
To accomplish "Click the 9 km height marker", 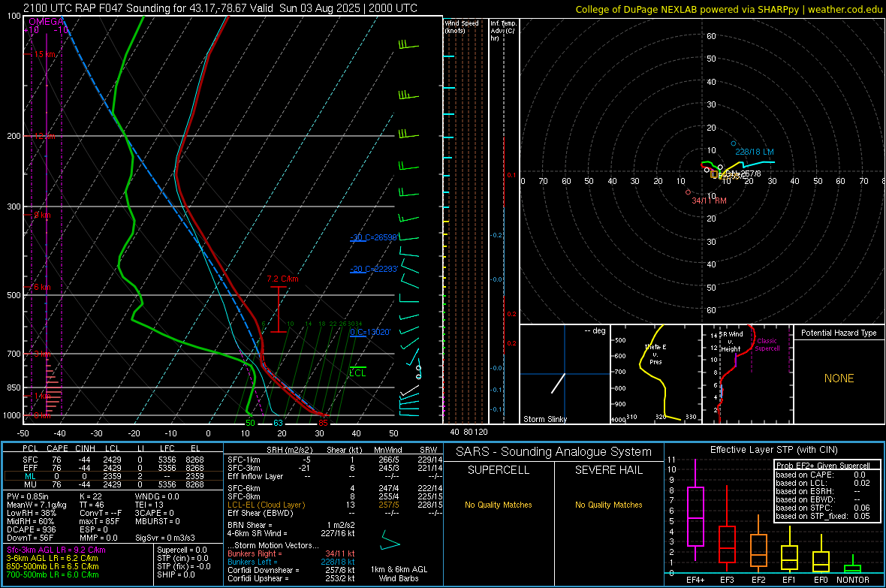I will click(42, 215).
